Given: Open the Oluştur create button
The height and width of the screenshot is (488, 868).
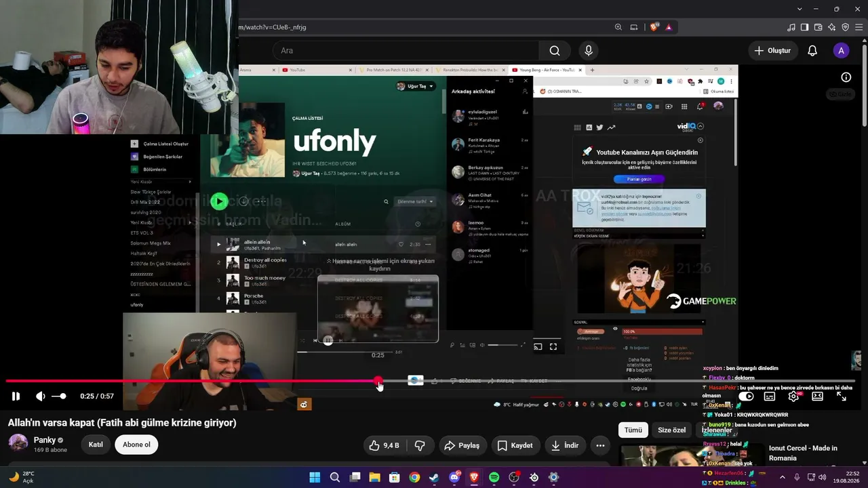Looking at the screenshot, I should (772, 51).
